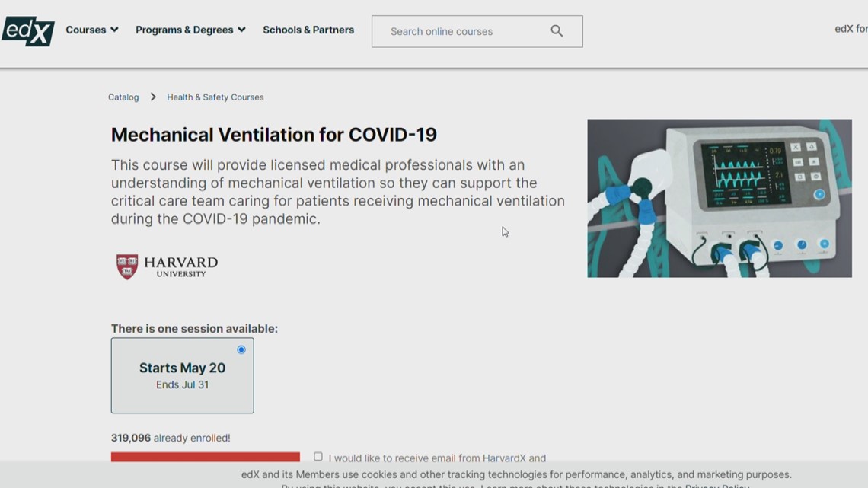This screenshot has width=868, height=488.
Task: Click the search magnifier icon
Action: coord(557,31)
